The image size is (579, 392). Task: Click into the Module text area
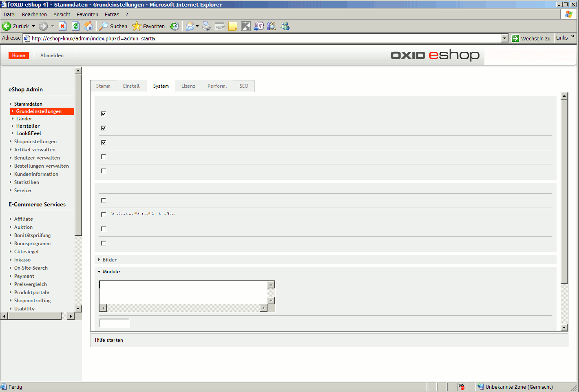point(183,292)
